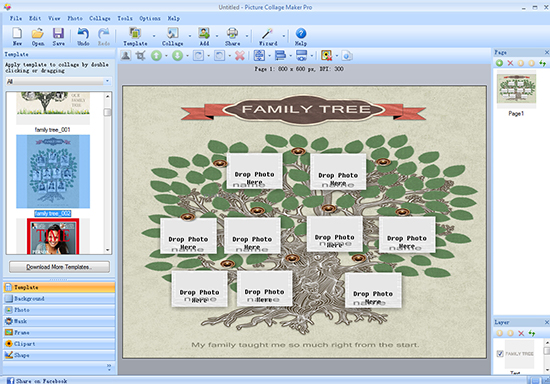Image resolution: width=550 pixels, height=384 pixels.
Task: Toggle the FAMILY TREE layer checkbox
Action: click(500, 354)
